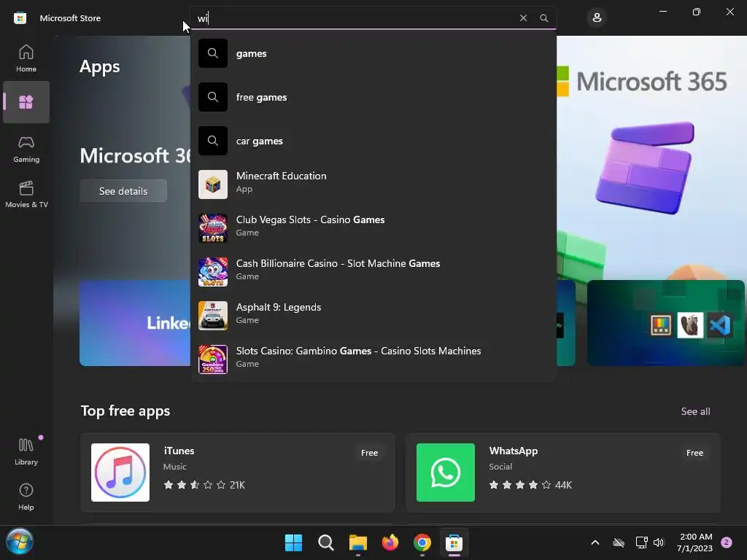Open Movies & TV section
The image size is (747, 560).
pos(26,194)
